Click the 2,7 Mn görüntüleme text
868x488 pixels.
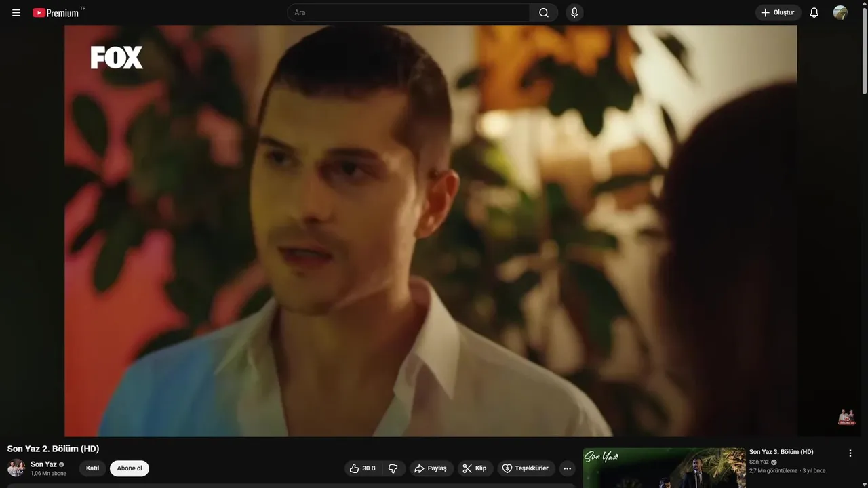[x=774, y=471]
